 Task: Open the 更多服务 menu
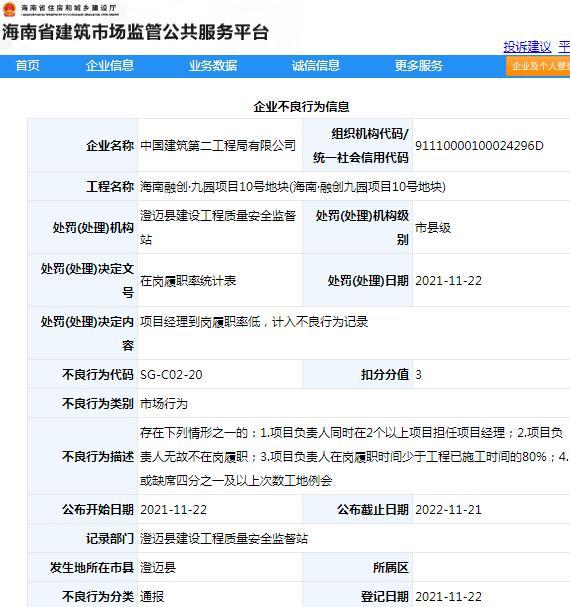point(419,65)
